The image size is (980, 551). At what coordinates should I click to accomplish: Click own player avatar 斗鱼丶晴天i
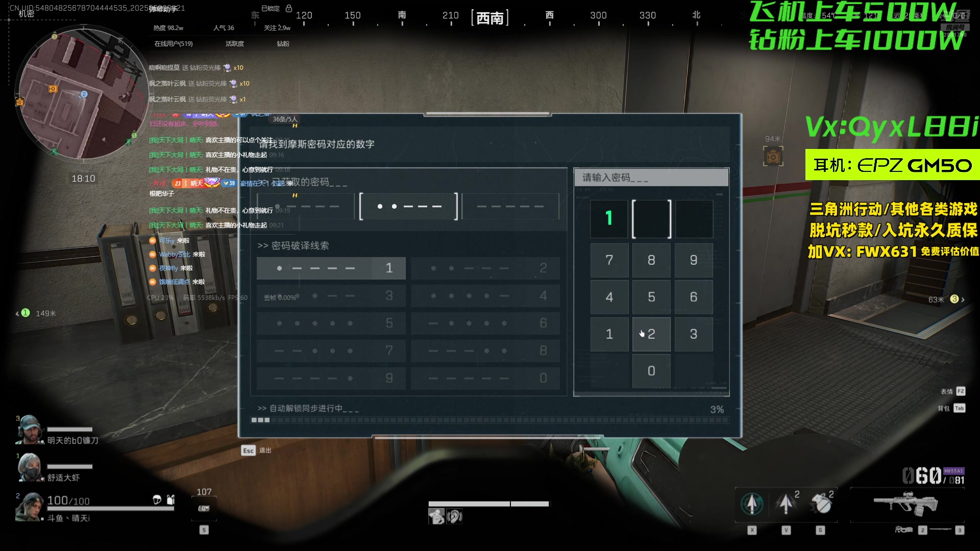tap(29, 507)
